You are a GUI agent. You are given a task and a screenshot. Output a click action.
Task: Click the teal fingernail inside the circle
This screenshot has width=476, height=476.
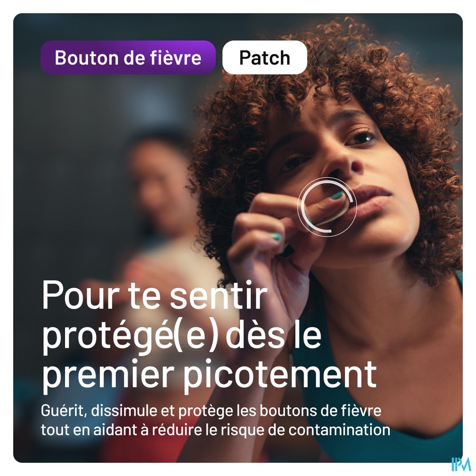coord(337,195)
